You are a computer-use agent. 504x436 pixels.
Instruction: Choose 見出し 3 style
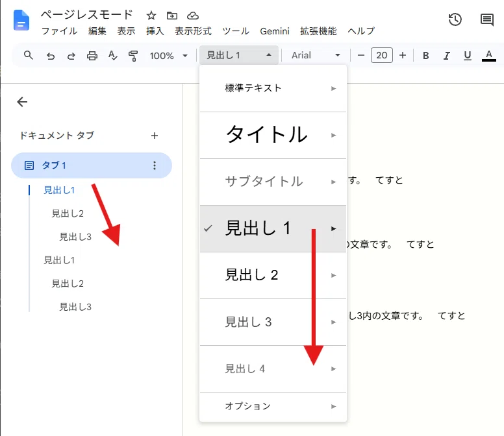click(x=273, y=322)
